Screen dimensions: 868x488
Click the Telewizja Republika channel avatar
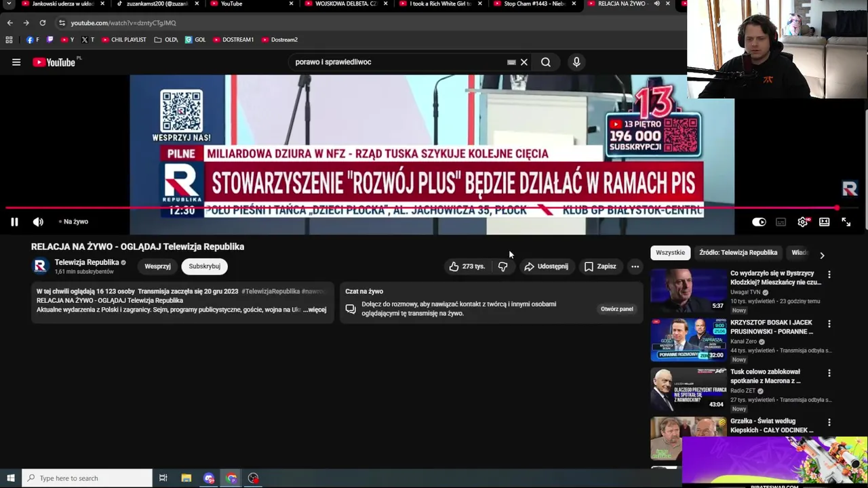[x=40, y=266]
